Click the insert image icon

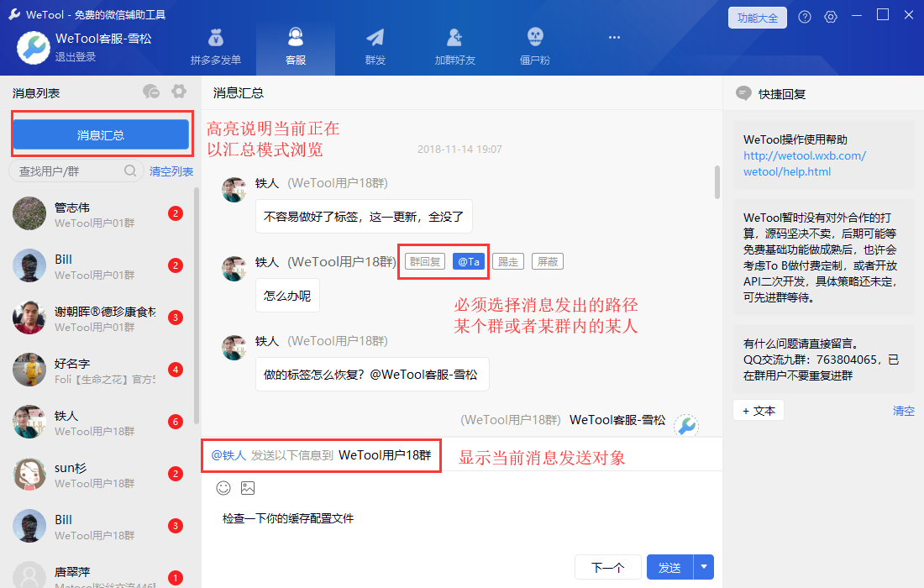pos(248,488)
